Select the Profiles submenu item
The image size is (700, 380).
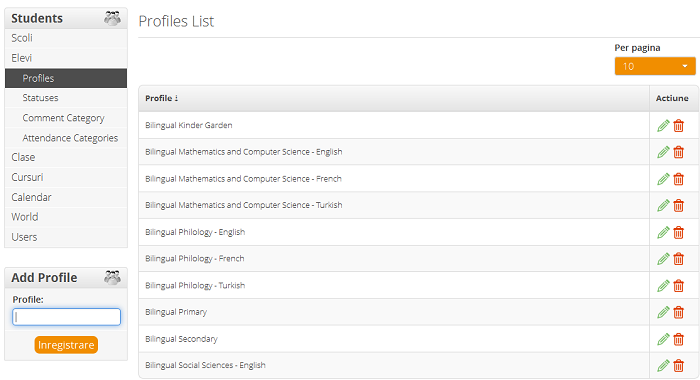[66, 78]
